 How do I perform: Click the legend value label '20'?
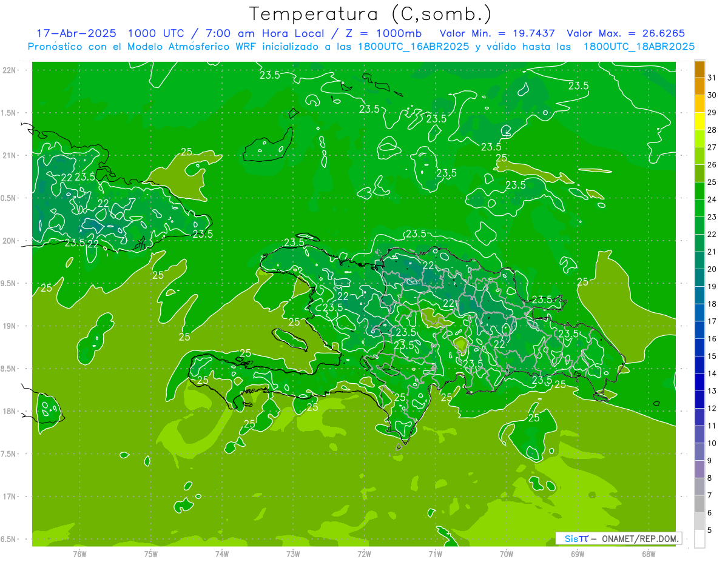[712, 269]
